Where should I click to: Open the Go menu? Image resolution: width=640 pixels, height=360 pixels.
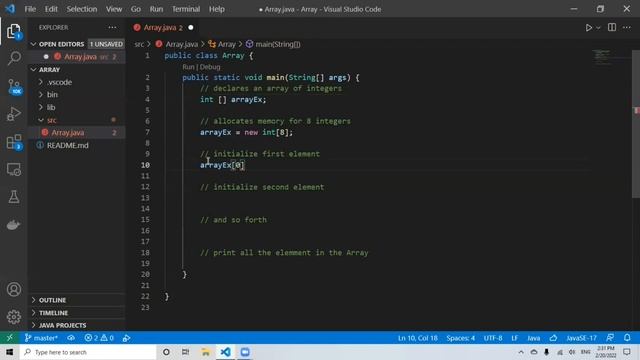[136, 9]
